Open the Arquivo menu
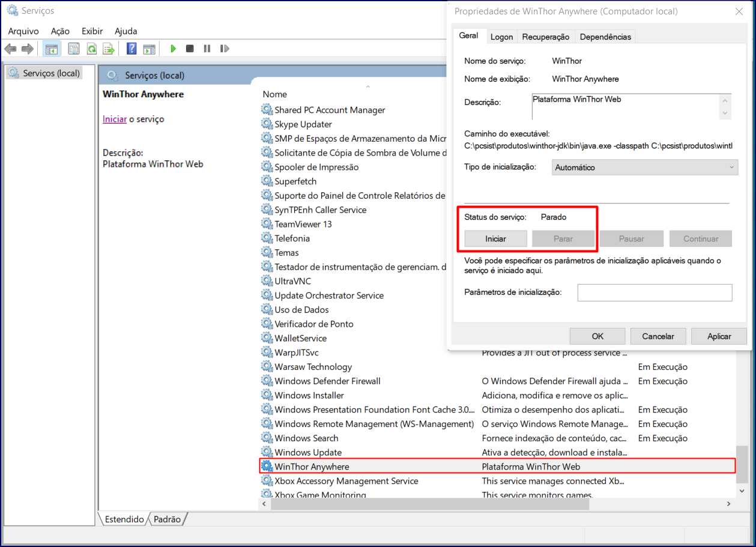This screenshot has width=756, height=547. coord(23,31)
